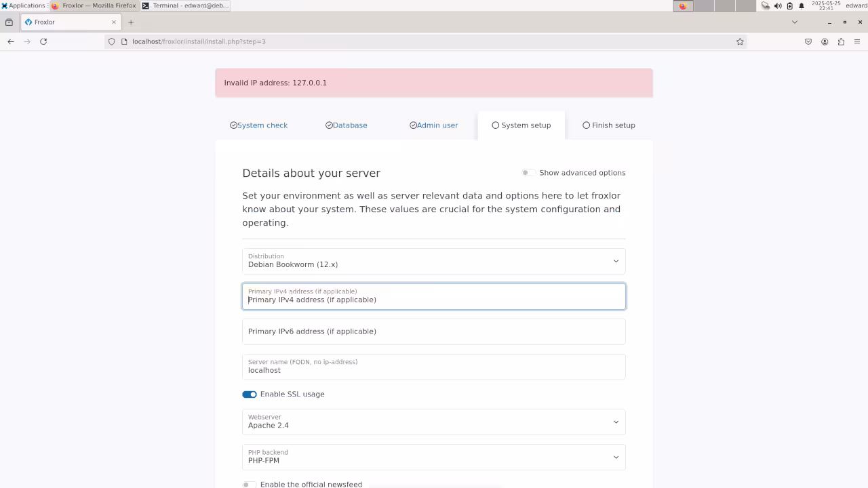Open the Webserver Apache 2.4 dropdown
Viewport: 868px width, 488px height.
[434, 422]
